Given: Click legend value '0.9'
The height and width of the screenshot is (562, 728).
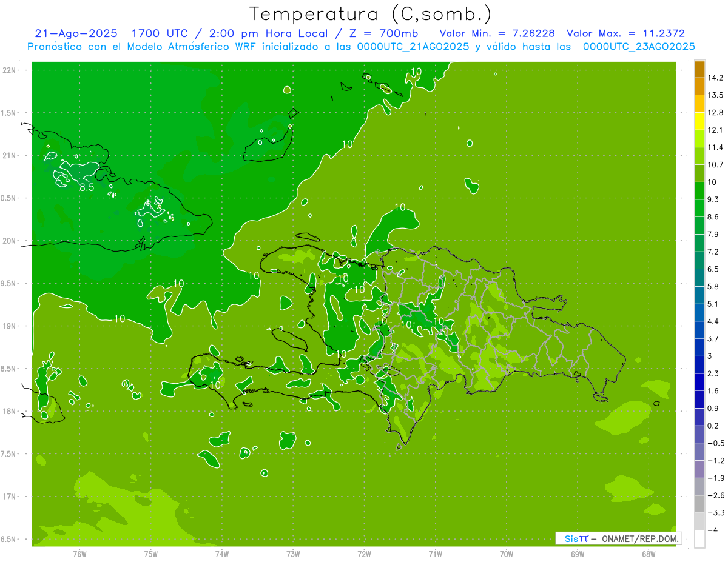Looking at the screenshot, I should coord(713,408).
